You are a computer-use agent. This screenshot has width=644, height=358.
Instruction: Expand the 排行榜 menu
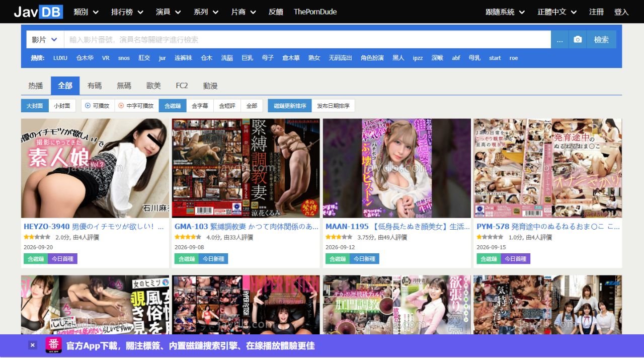(127, 12)
